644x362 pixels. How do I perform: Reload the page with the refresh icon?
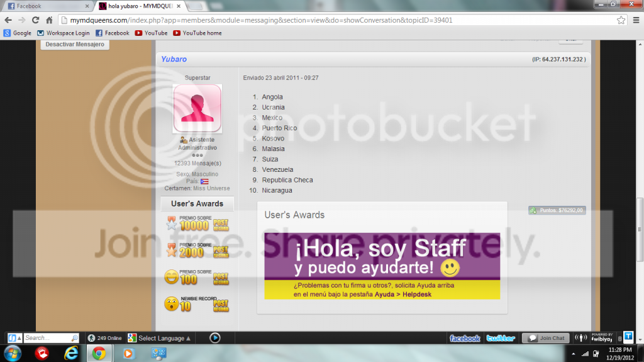[35, 20]
